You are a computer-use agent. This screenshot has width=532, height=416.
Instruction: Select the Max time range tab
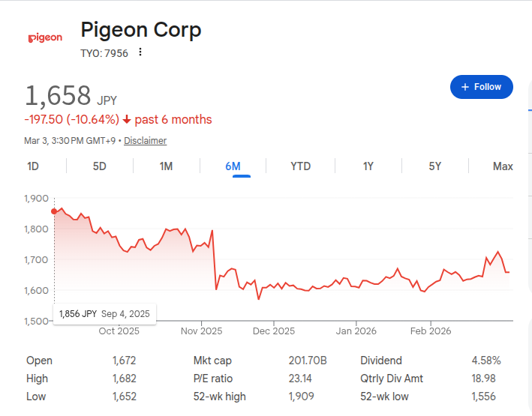point(503,166)
